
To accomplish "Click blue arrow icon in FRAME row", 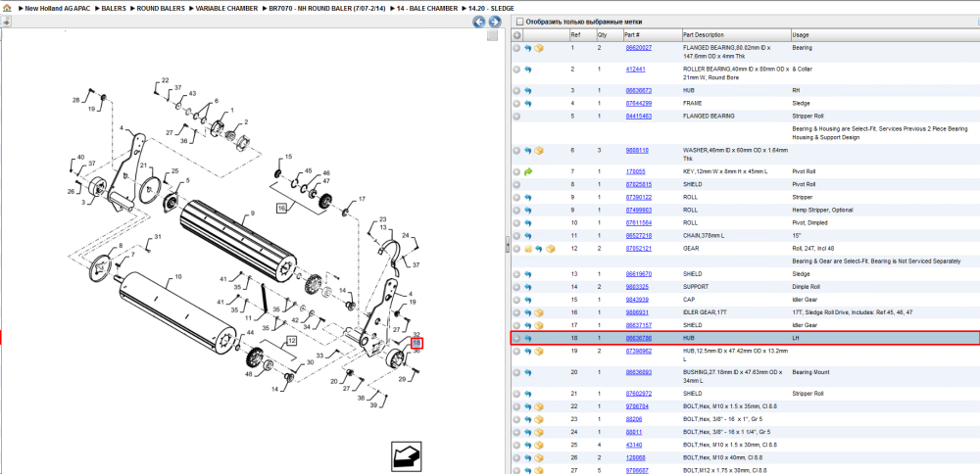I will click(x=527, y=103).
